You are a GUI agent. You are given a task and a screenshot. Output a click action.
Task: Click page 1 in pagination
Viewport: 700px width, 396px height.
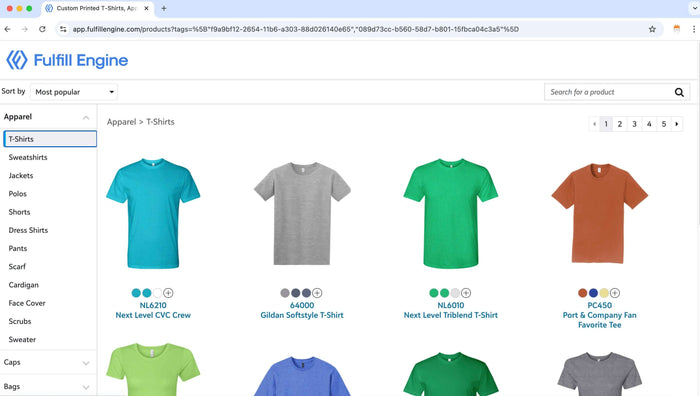606,124
